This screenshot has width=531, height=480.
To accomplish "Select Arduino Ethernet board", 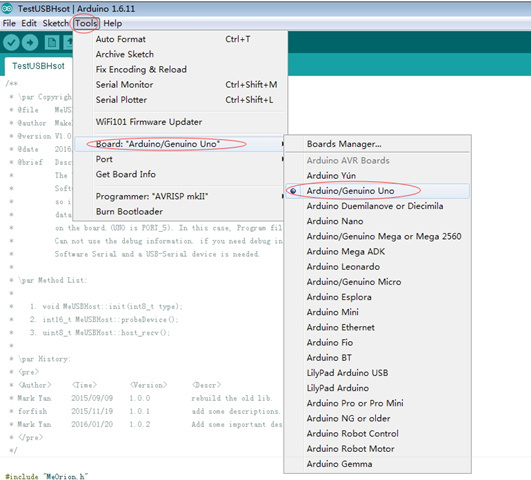I will [x=377, y=327].
